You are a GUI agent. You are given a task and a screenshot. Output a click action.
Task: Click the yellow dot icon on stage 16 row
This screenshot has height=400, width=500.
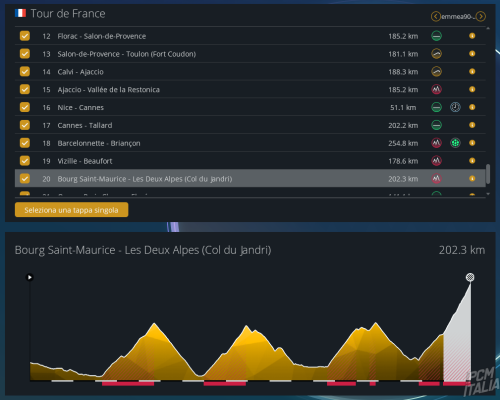472,107
